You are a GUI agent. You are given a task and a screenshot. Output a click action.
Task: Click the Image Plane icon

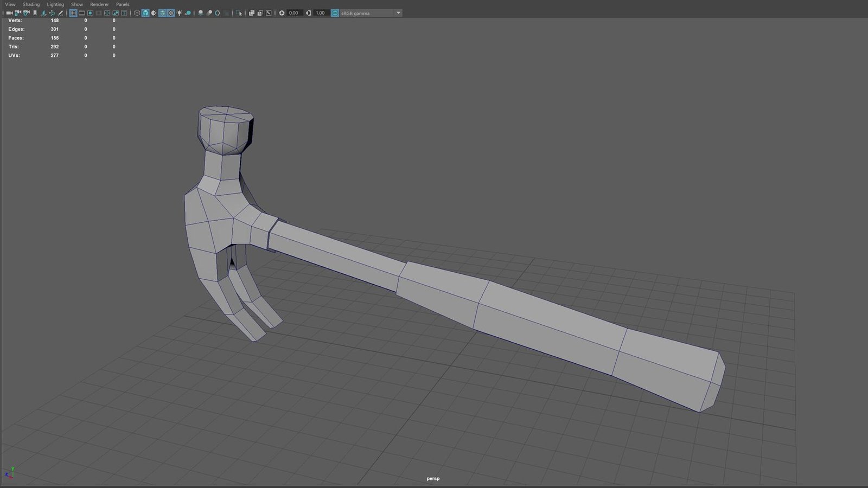43,13
